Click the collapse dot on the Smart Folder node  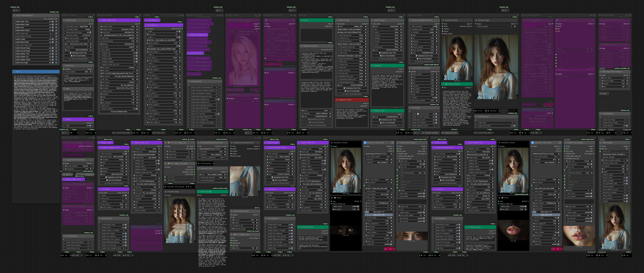(64, 20)
